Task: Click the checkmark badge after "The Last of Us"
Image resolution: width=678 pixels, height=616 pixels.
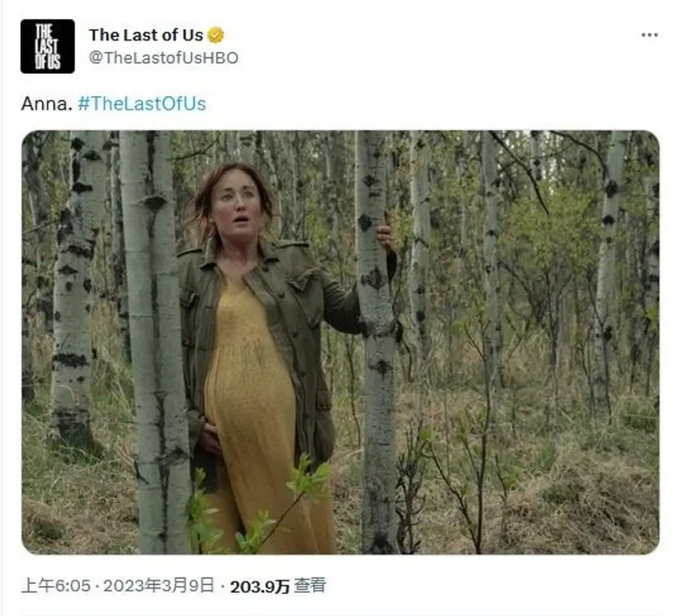Action: point(216,35)
